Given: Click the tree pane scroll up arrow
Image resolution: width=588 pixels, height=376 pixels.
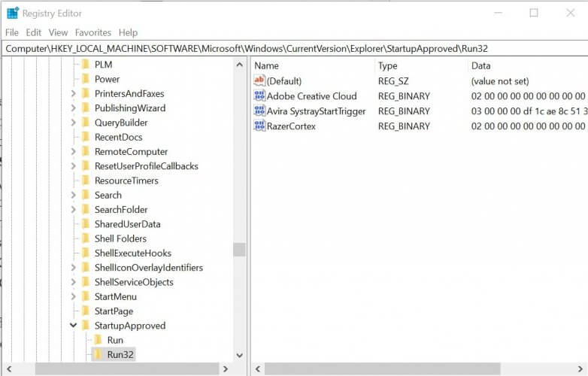Looking at the screenshot, I should 239,65.
